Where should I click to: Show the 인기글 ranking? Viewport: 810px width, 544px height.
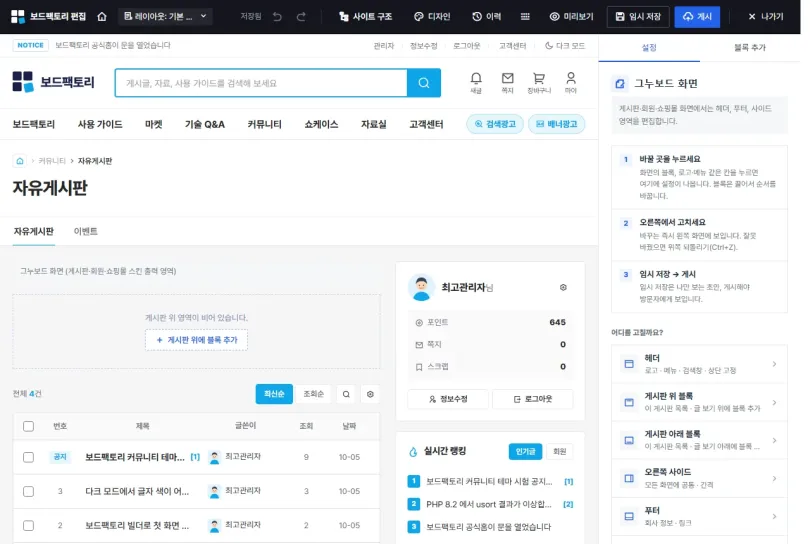click(525, 452)
